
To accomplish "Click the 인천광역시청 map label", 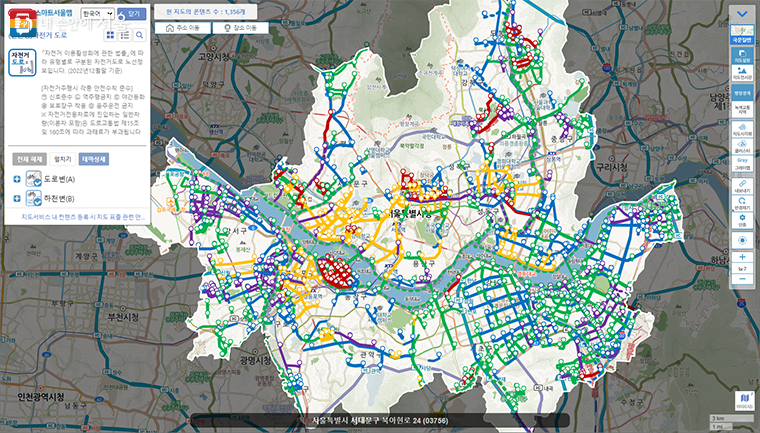I will (41, 397).
